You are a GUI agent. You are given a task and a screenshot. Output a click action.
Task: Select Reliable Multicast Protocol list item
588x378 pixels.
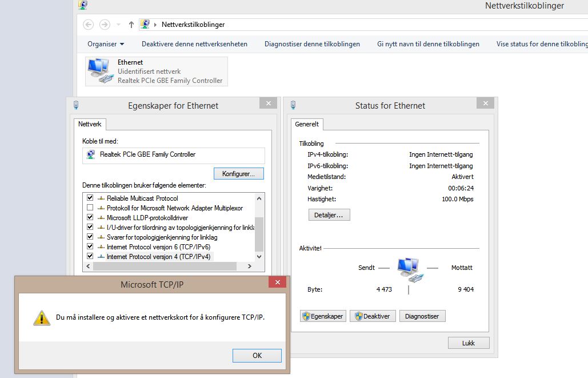(142, 198)
